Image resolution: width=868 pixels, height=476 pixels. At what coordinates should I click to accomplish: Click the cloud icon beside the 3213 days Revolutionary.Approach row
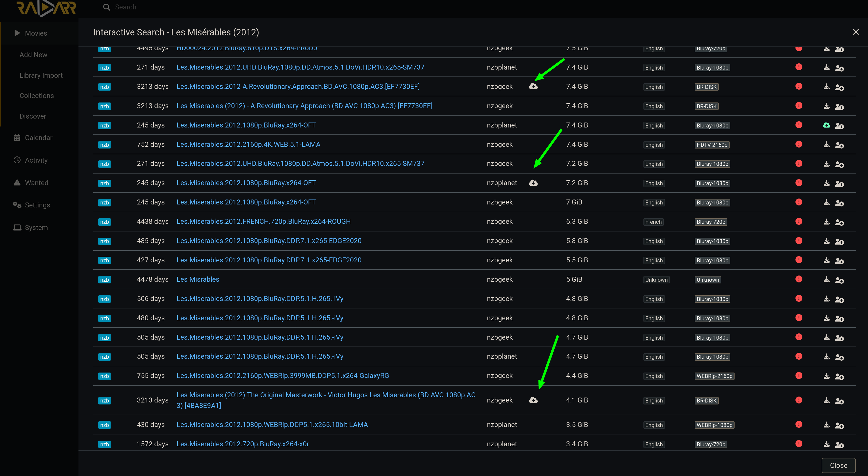tap(533, 87)
